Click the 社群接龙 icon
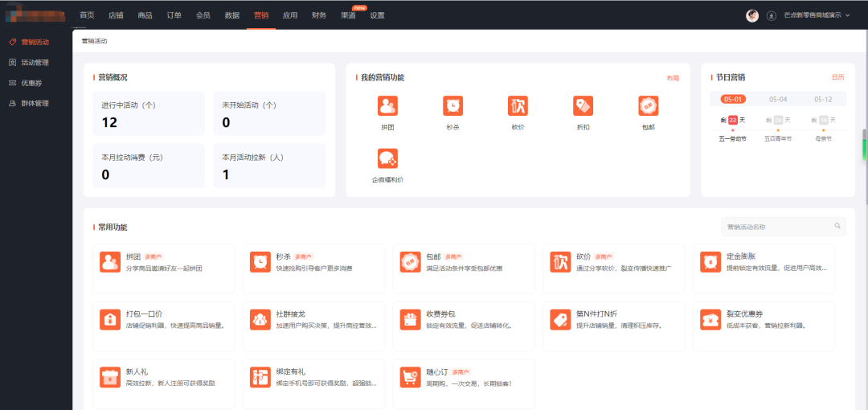868x410 pixels. (x=260, y=320)
